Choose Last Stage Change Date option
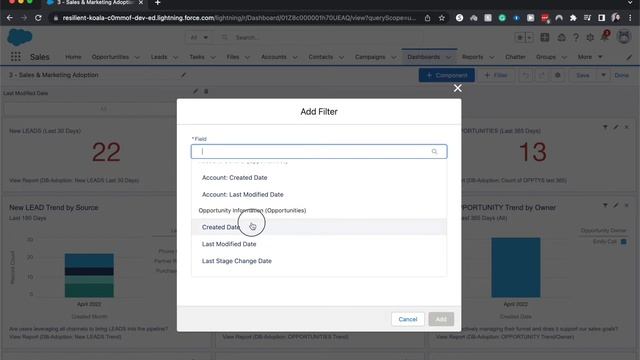This screenshot has height=360, width=640. tap(237, 261)
